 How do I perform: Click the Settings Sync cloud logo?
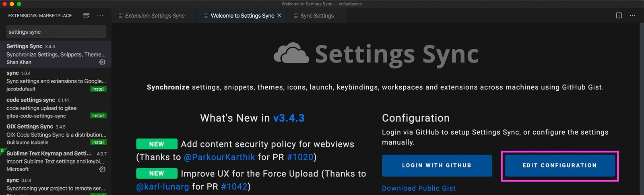click(291, 53)
